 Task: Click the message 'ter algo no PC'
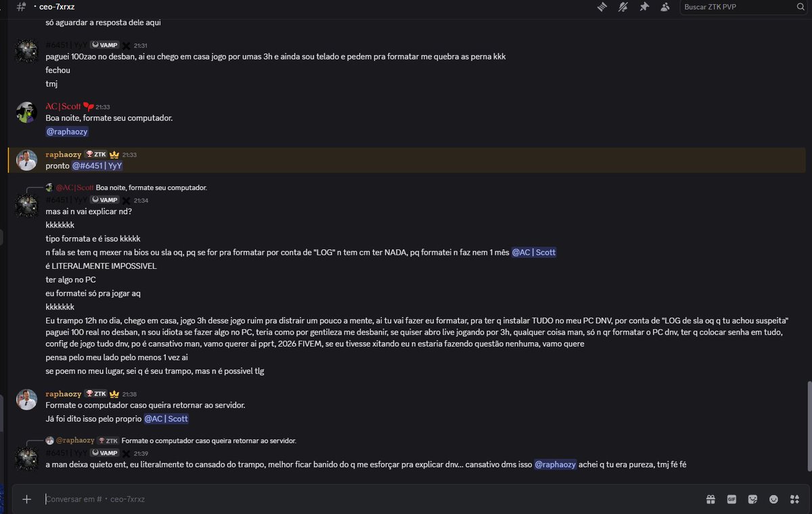pos(70,280)
